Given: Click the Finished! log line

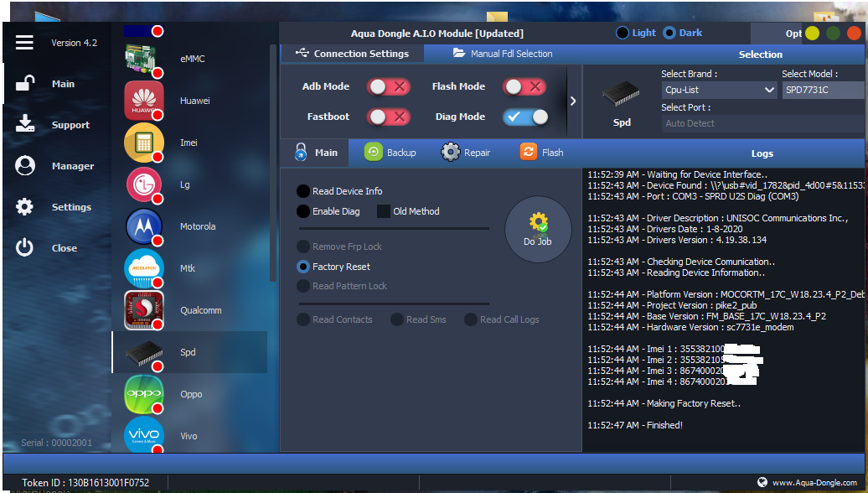Looking at the screenshot, I should pyautogui.click(x=635, y=425).
